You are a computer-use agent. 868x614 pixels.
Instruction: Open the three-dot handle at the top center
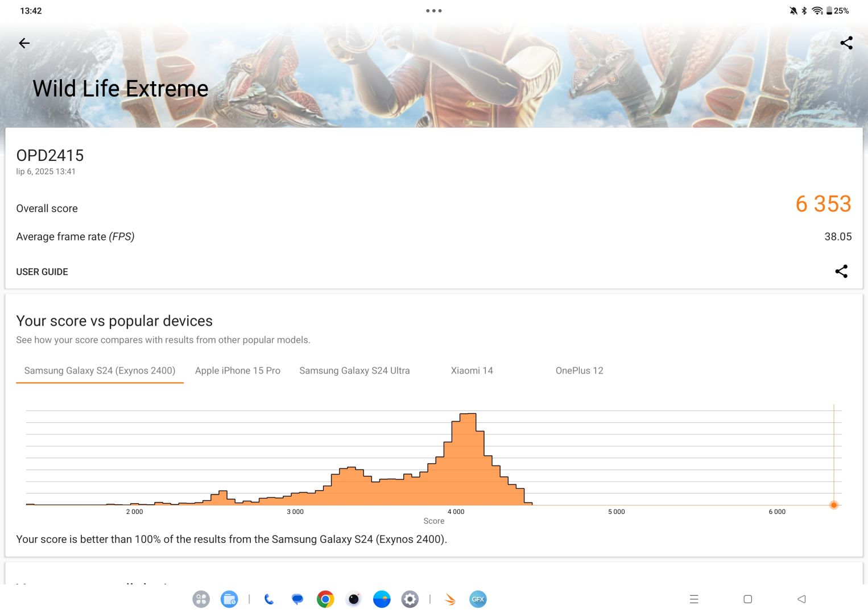pyautogui.click(x=434, y=11)
